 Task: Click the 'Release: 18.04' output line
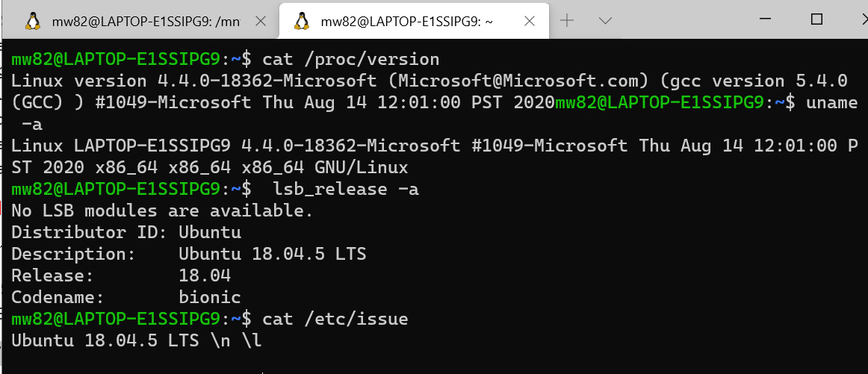tap(121, 275)
